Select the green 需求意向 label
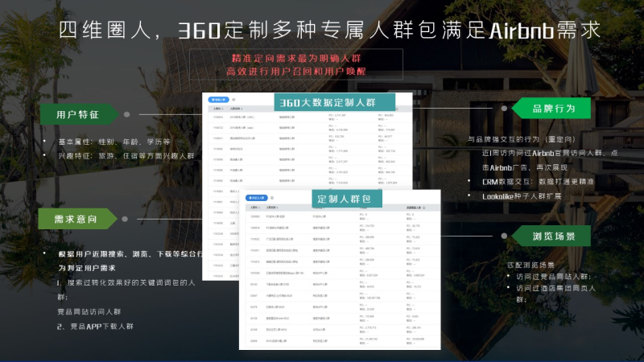This screenshot has width=644, height=362. [x=77, y=219]
